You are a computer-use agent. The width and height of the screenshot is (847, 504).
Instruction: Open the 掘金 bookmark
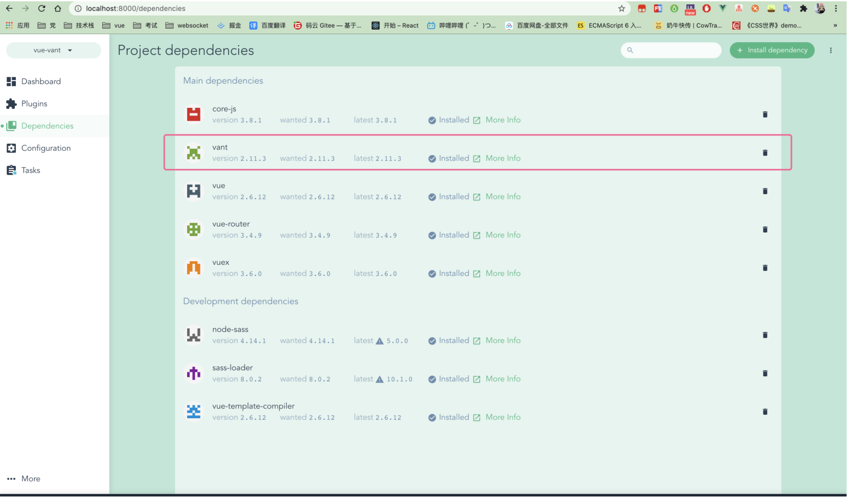point(229,26)
